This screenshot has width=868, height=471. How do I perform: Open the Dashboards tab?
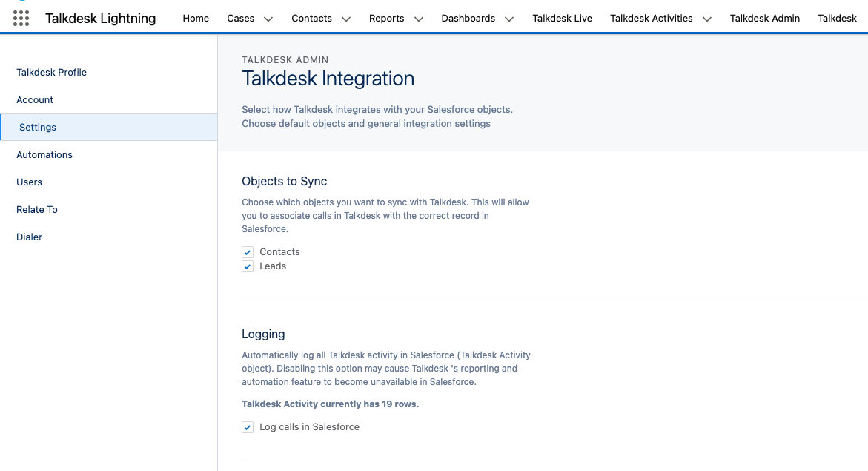(x=468, y=19)
